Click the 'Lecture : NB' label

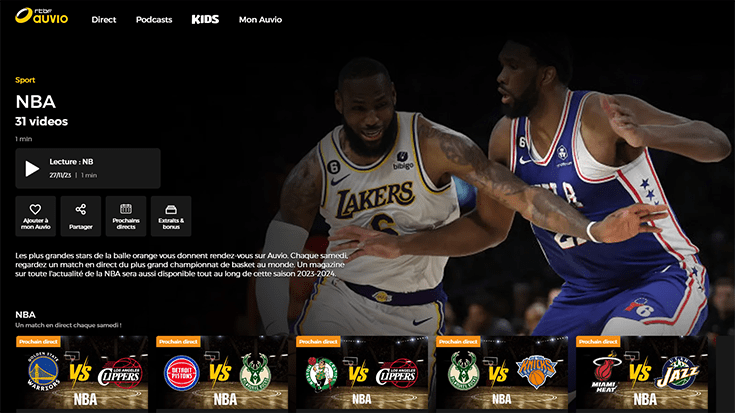(71, 162)
